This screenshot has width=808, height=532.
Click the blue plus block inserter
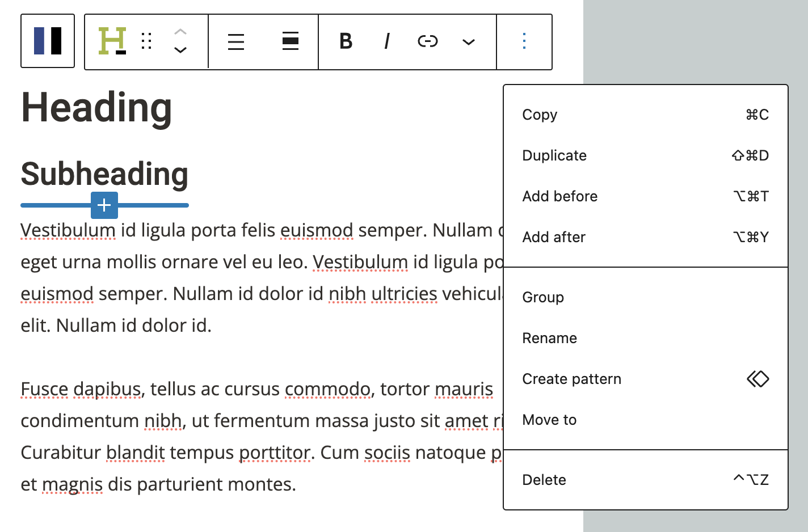(x=104, y=205)
